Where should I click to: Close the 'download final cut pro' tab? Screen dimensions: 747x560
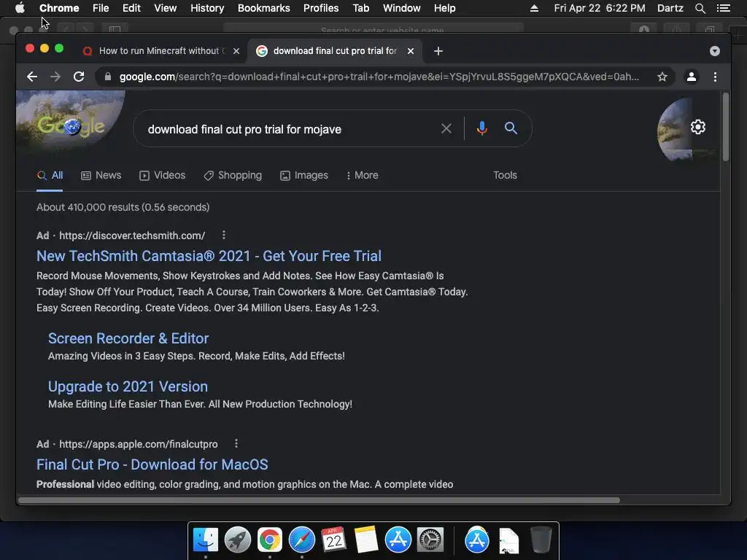(x=411, y=51)
